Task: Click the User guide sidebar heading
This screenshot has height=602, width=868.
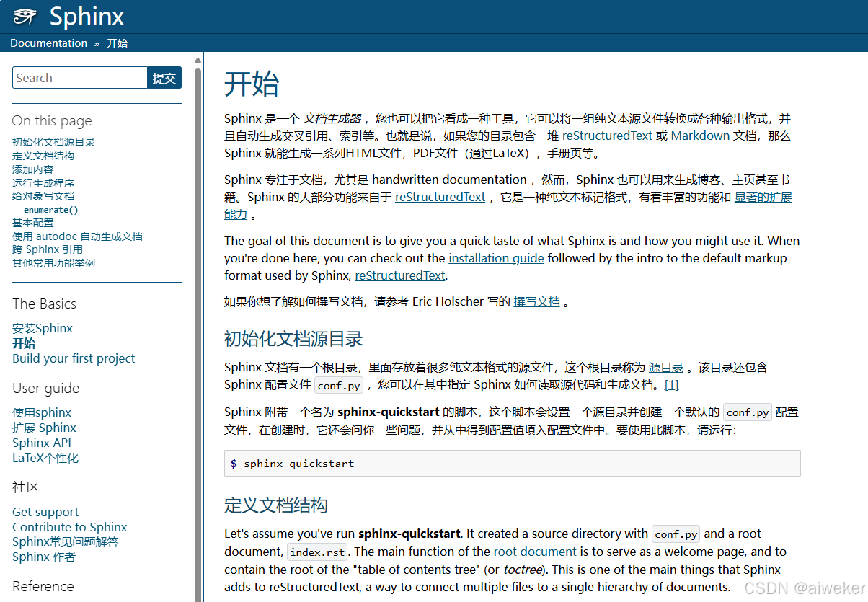Action: click(x=45, y=389)
